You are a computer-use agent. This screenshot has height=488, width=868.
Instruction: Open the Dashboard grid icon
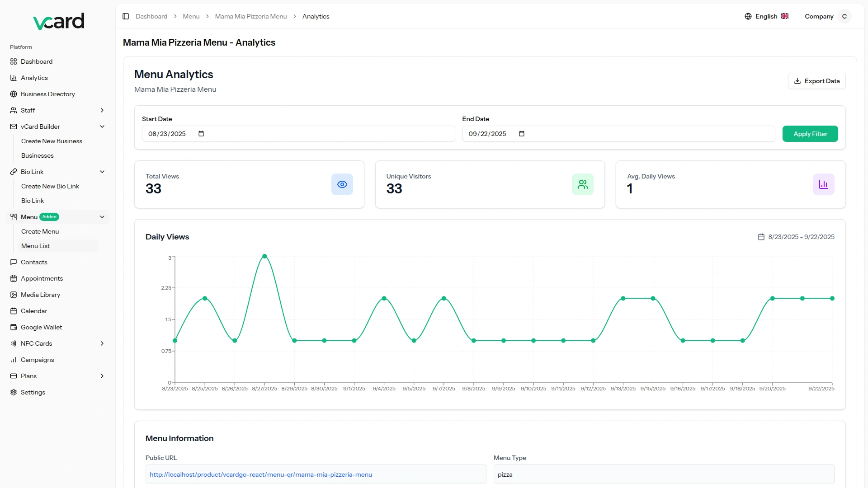(x=14, y=61)
